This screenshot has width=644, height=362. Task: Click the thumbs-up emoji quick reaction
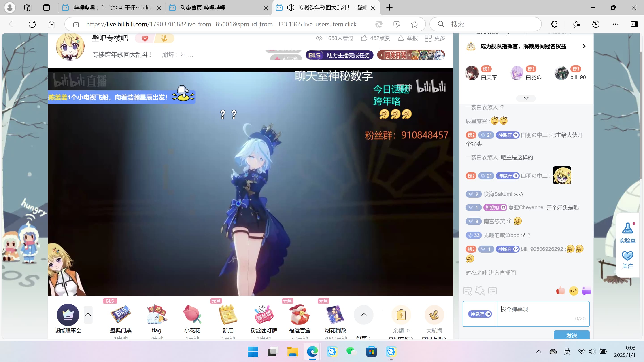coord(561,291)
